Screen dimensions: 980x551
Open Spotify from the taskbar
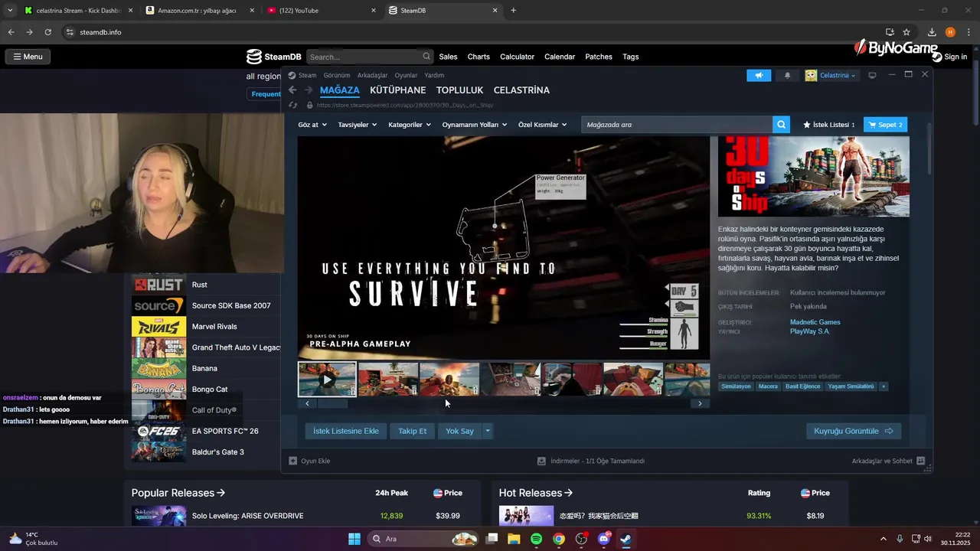[536, 539]
